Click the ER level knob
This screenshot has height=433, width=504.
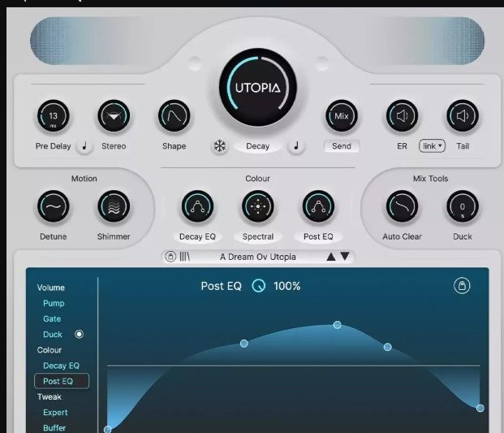(x=402, y=116)
